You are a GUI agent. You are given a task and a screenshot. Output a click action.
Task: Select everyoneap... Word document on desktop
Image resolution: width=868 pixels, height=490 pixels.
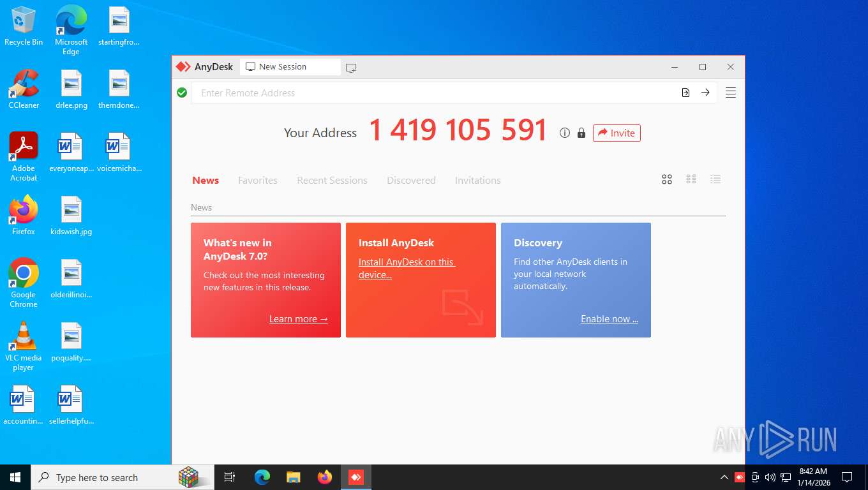click(71, 152)
